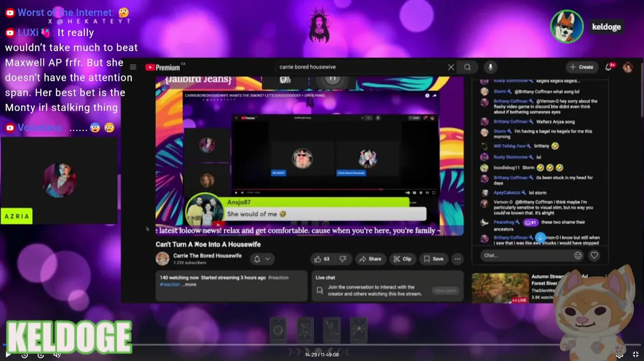Click the heart reaction icon in chat
The height and width of the screenshot is (361, 644).
tap(594, 255)
